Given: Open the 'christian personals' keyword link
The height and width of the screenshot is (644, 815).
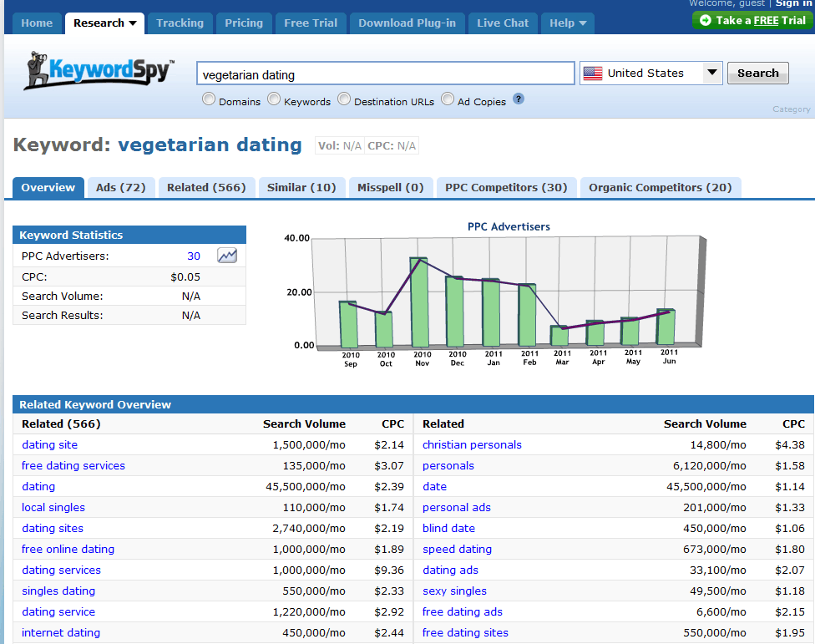Looking at the screenshot, I should 472,445.
